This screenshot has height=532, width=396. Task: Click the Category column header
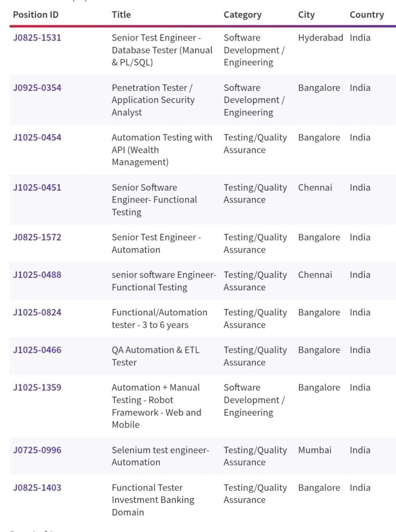242,15
